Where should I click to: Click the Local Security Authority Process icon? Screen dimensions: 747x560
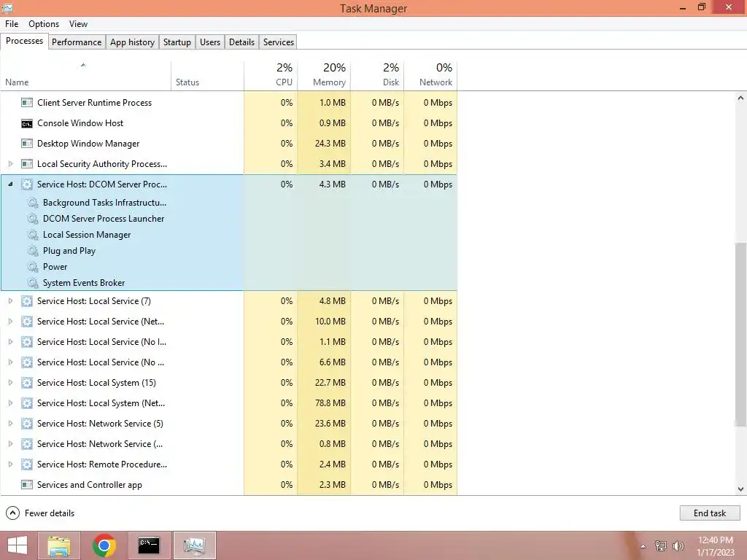[27, 164]
